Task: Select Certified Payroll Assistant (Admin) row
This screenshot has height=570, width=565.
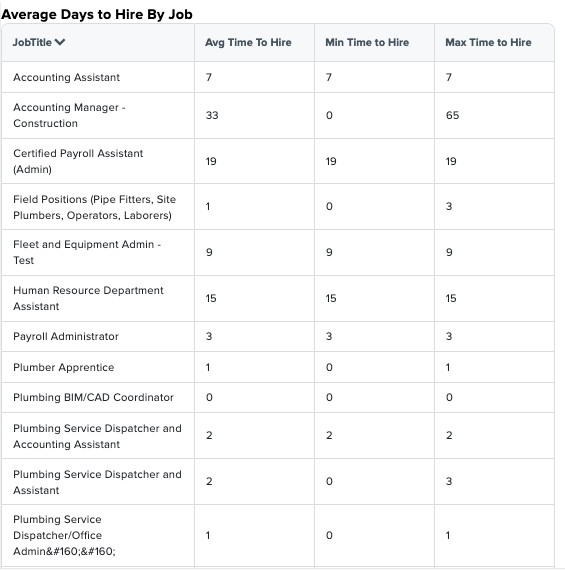Action: [x=278, y=161]
